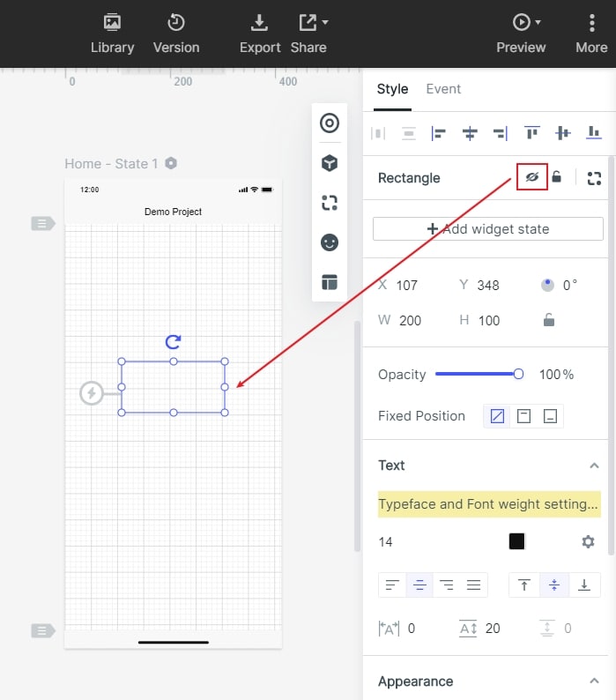The width and height of the screenshot is (616, 700).
Task: Open the My Widgets cube icon
Action: pos(330,163)
